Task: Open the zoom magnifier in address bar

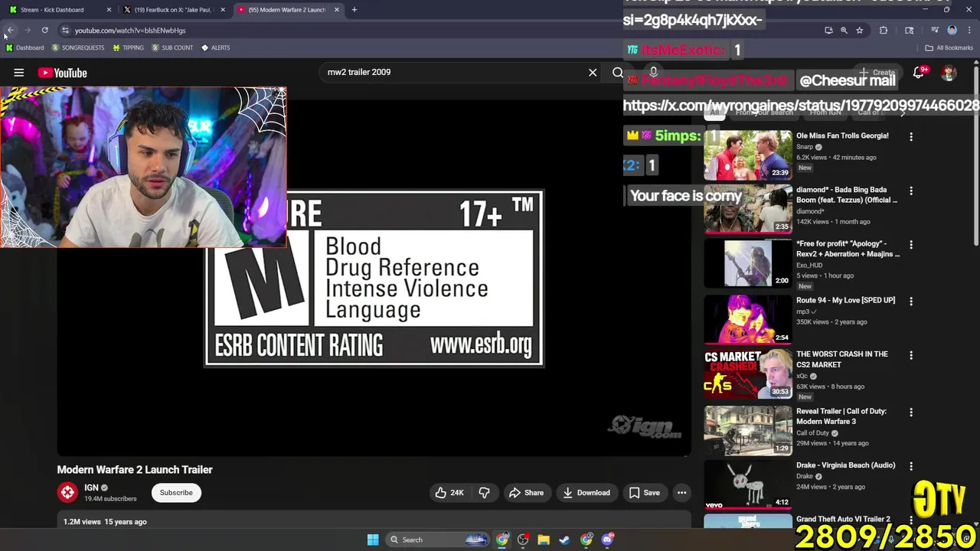Action: click(x=844, y=31)
